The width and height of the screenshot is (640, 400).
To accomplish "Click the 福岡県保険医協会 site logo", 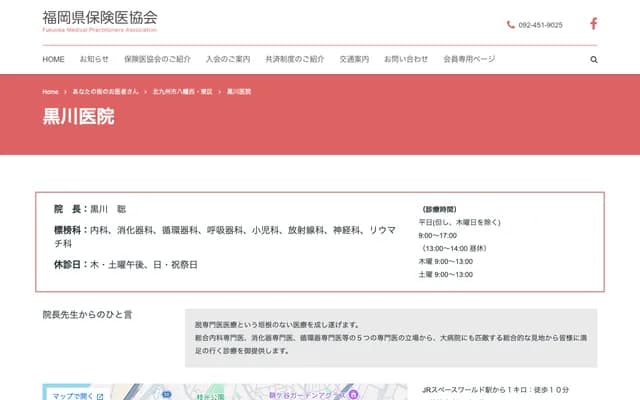I will 100,20.
